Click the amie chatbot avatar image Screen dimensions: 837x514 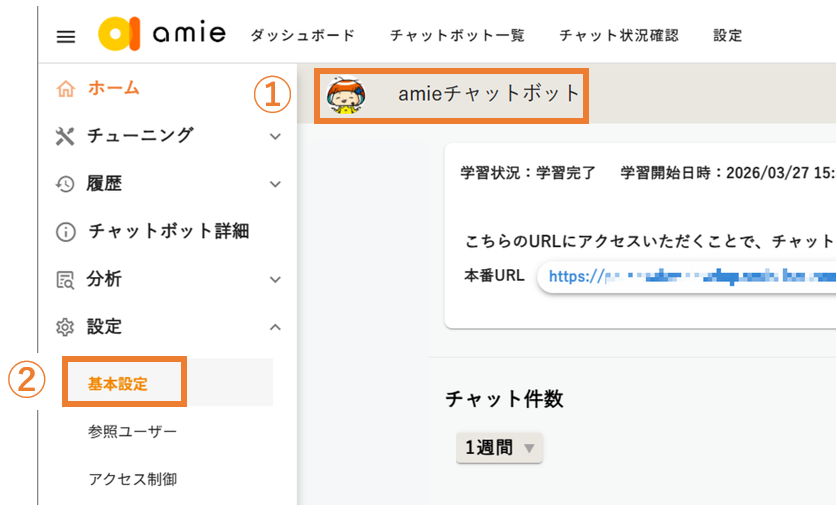pos(346,95)
